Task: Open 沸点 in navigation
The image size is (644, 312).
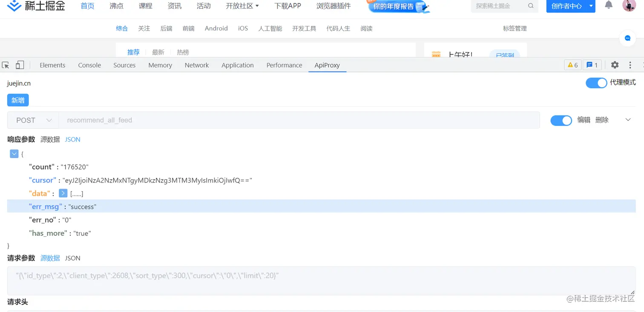Action: pos(116,6)
